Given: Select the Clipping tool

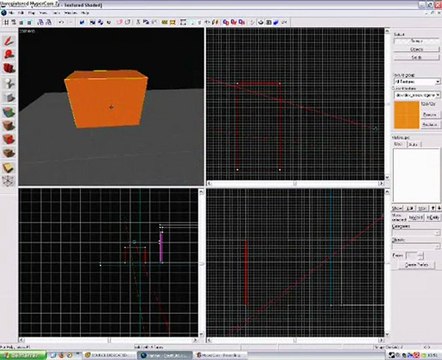Looking at the screenshot, I should (x=9, y=167).
